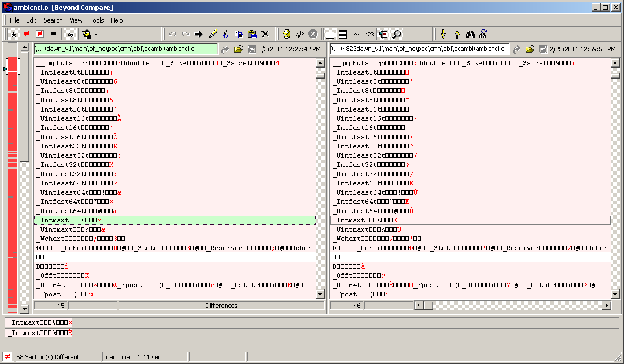Open the Tools menu
The width and height of the screenshot is (624, 364).
click(x=97, y=20)
